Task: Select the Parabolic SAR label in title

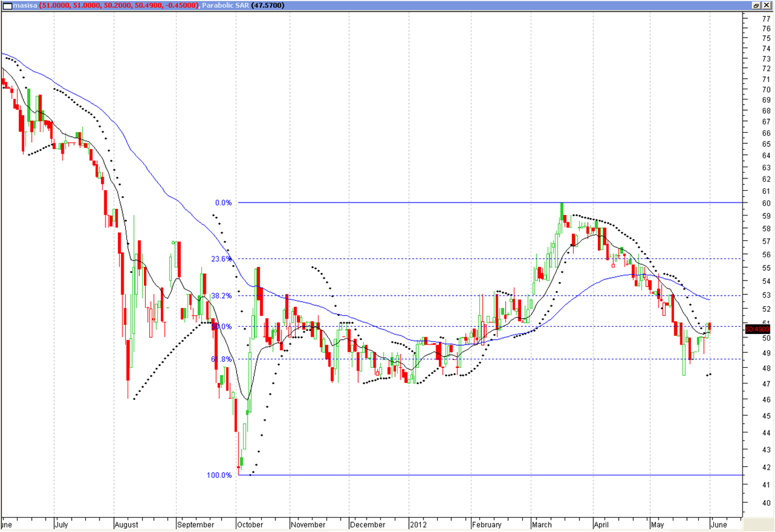Action: 223,5
